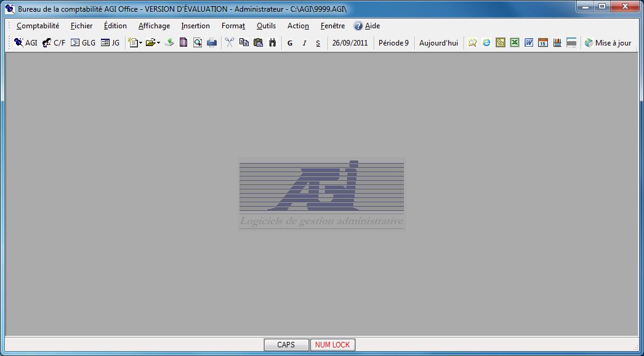Screen dimensions: 644x356
Task: Click the copy icon
Action: click(244, 42)
